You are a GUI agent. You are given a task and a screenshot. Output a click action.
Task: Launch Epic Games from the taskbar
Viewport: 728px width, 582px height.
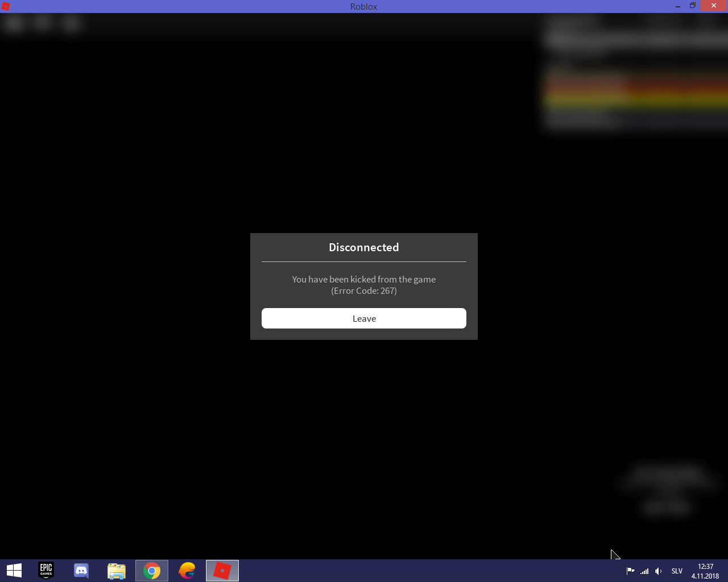pos(45,571)
